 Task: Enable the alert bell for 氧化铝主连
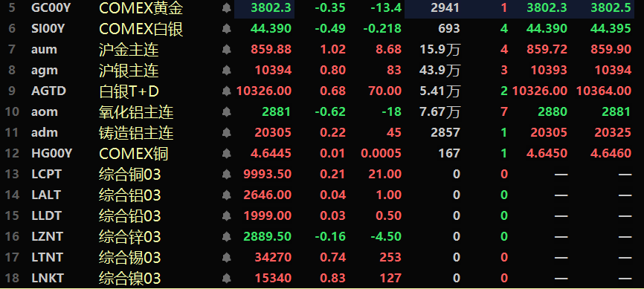[226, 112]
